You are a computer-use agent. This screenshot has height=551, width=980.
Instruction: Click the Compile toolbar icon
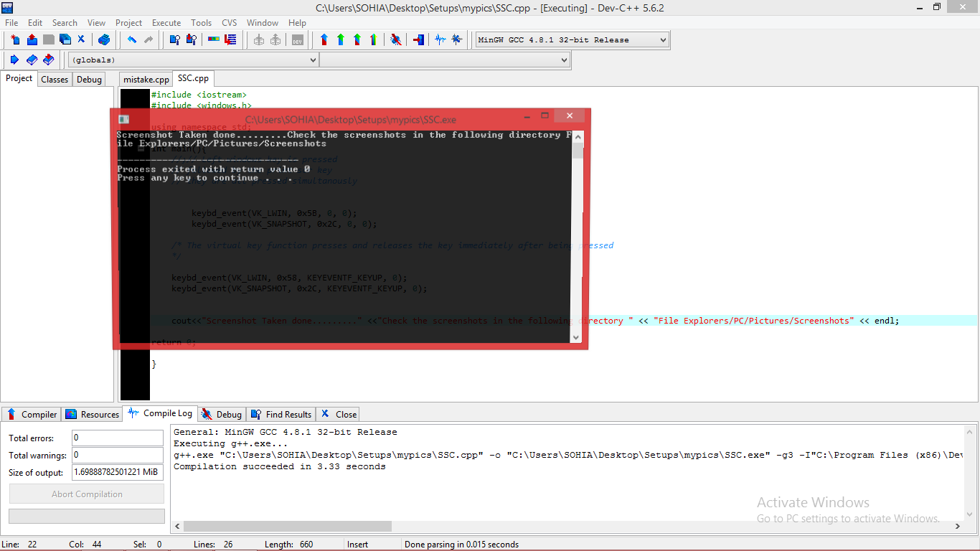[x=324, y=39]
